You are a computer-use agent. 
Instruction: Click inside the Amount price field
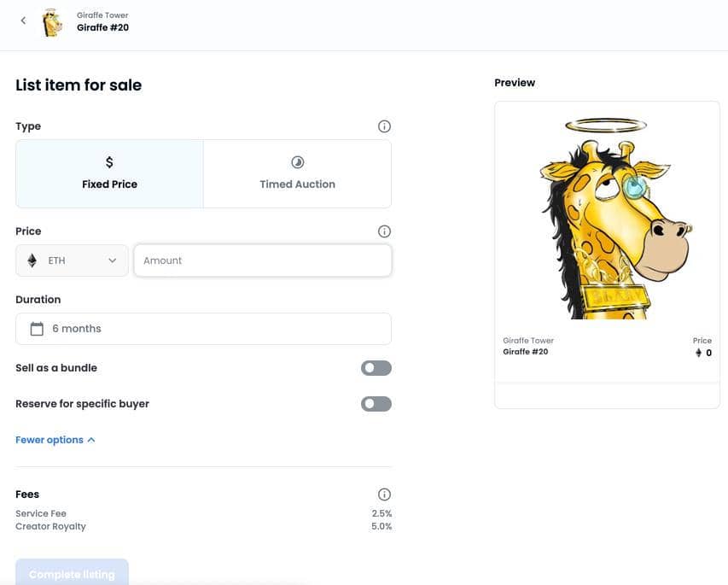point(262,260)
